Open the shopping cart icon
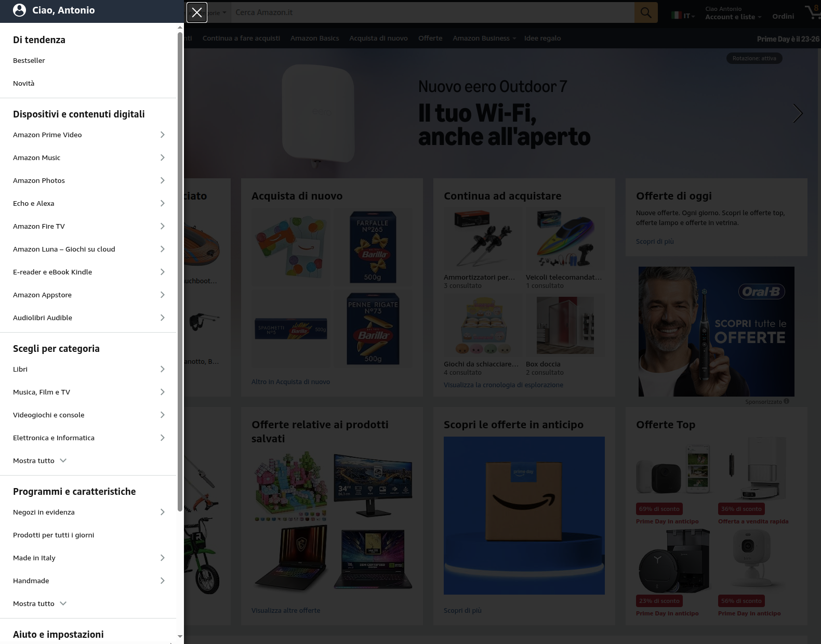Viewport: 821px width, 644px height. (x=812, y=12)
